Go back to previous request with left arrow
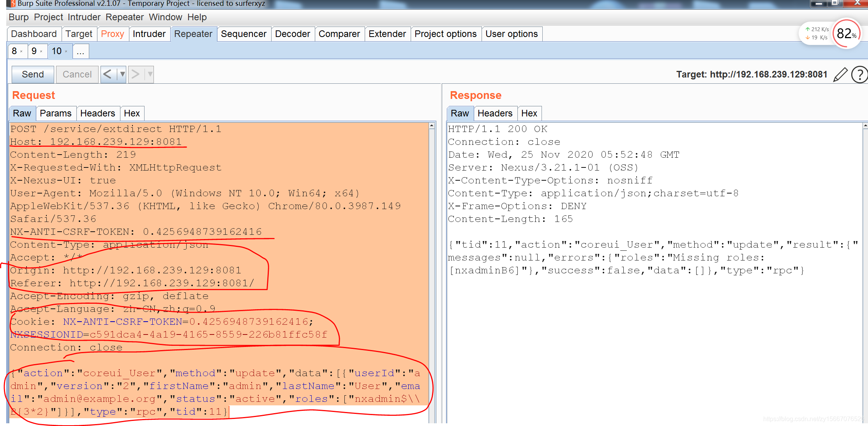The image size is (868, 426). (108, 74)
